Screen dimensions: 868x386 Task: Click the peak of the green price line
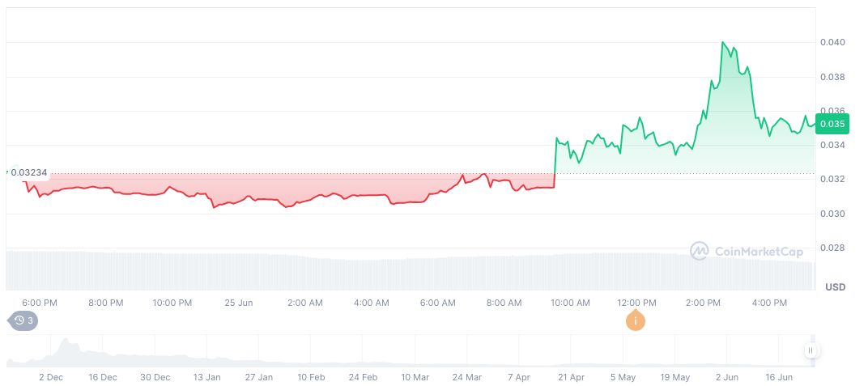(722, 42)
